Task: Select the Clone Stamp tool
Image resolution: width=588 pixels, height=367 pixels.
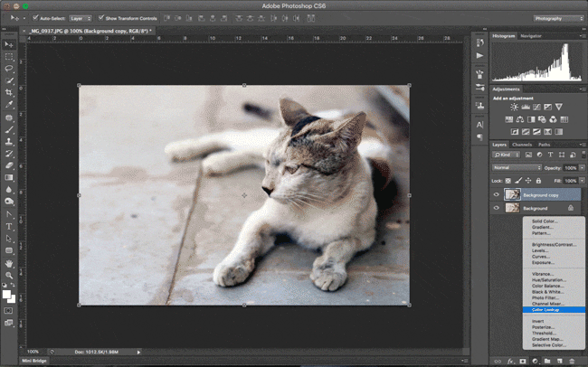Action: (9, 142)
